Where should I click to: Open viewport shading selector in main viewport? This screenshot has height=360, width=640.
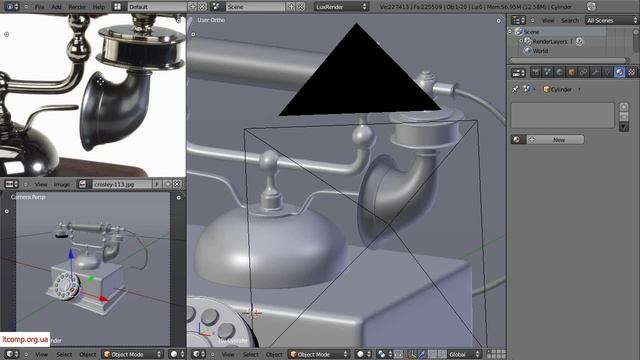point(363,354)
